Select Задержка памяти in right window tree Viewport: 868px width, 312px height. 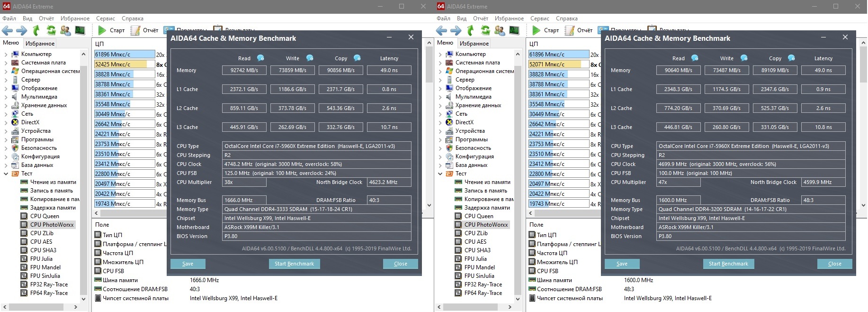pyautogui.click(x=487, y=208)
